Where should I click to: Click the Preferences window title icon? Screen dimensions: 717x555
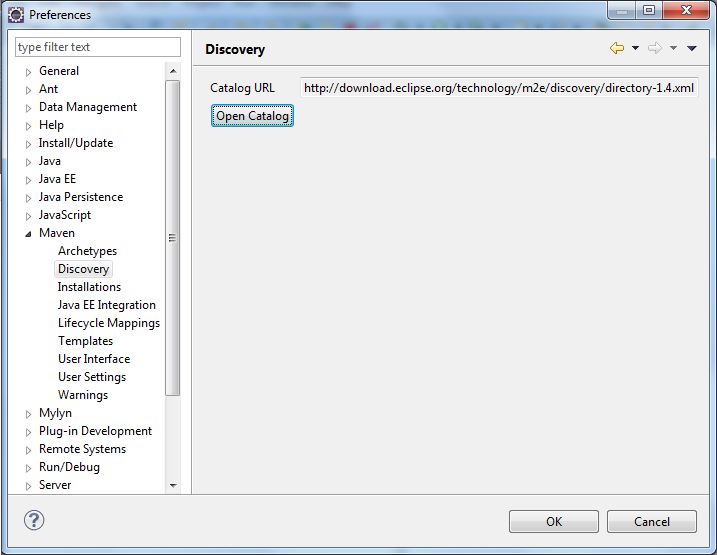pyautogui.click(x=16, y=15)
